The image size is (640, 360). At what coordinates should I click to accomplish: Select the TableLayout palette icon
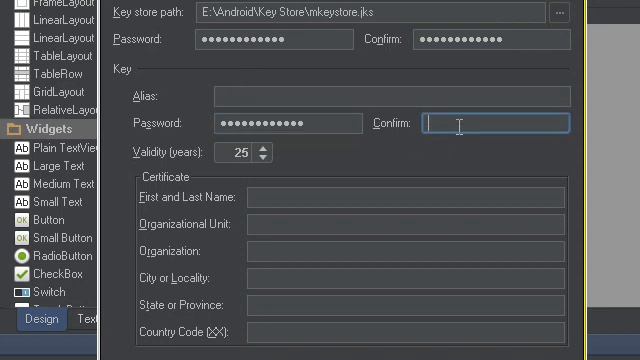point(22,56)
